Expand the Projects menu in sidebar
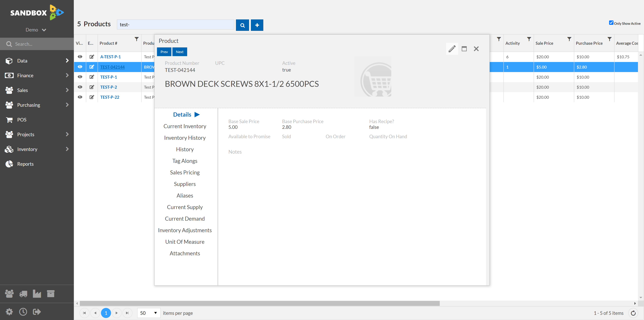Image resolution: width=644 pixels, height=320 pixels. click(x=37, y=134)
